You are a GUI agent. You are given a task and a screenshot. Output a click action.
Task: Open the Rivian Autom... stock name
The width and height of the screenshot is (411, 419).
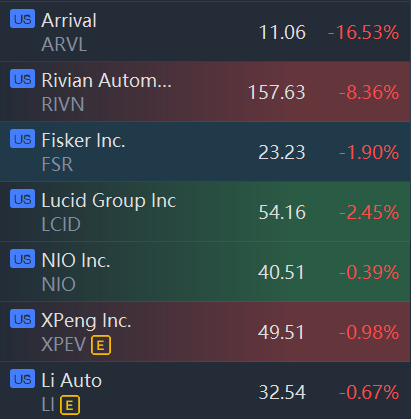click(x=107, y=80)
